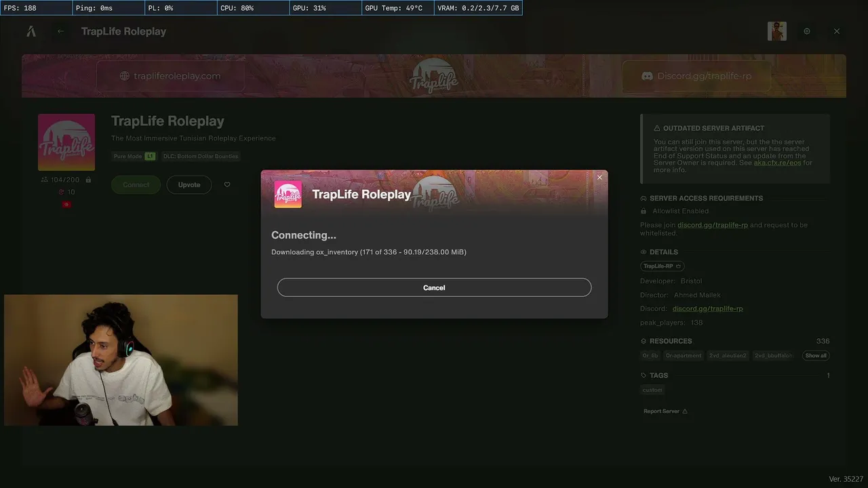This screenshot has height=488, width=868.
Task: Upvote the TrapLife Roleplay server
Action: click(189, 185)
